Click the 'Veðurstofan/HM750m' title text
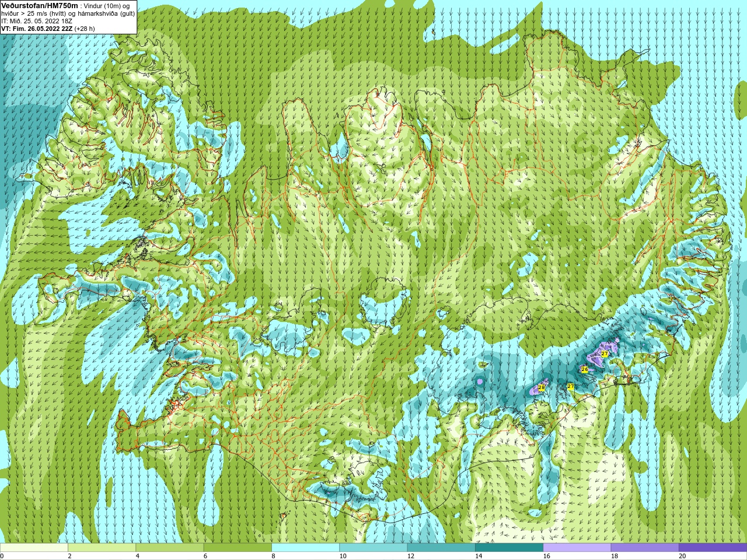Viewport: 747px width, 560px height. tap(39, 5)
